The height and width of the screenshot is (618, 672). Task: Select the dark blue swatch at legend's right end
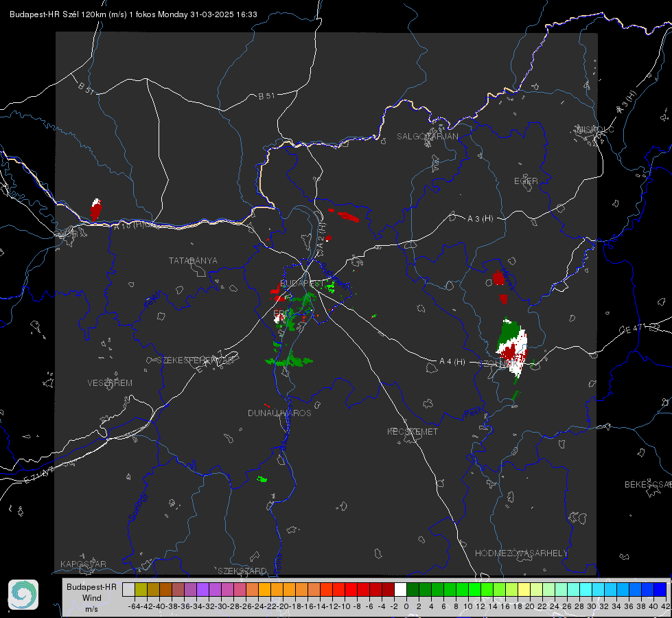[x=660, y=589]
